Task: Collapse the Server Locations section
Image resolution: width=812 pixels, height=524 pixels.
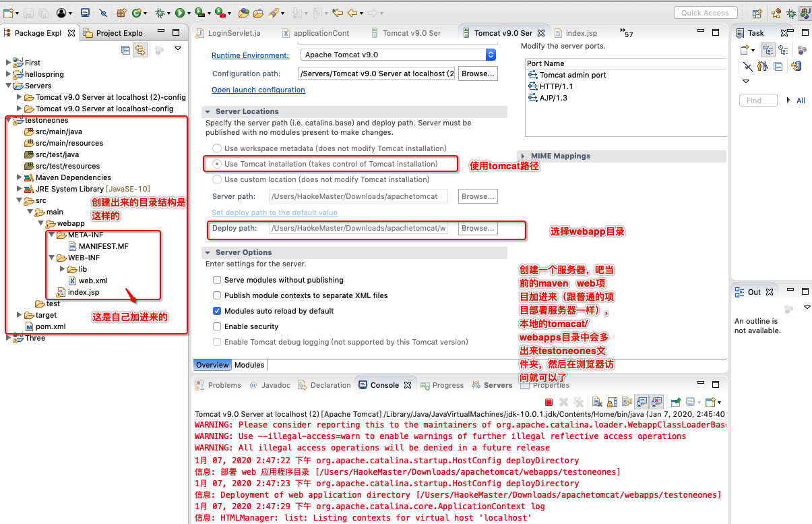Action: pyautogui.click(x=209, y=111)
